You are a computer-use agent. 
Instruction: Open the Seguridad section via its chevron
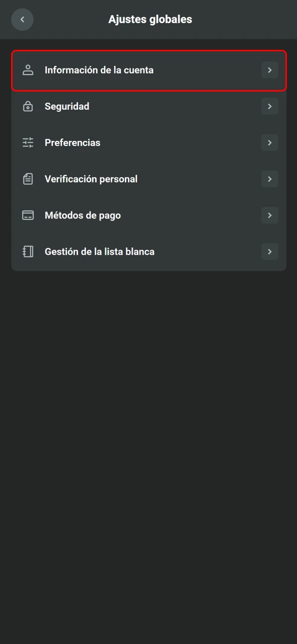270,106
